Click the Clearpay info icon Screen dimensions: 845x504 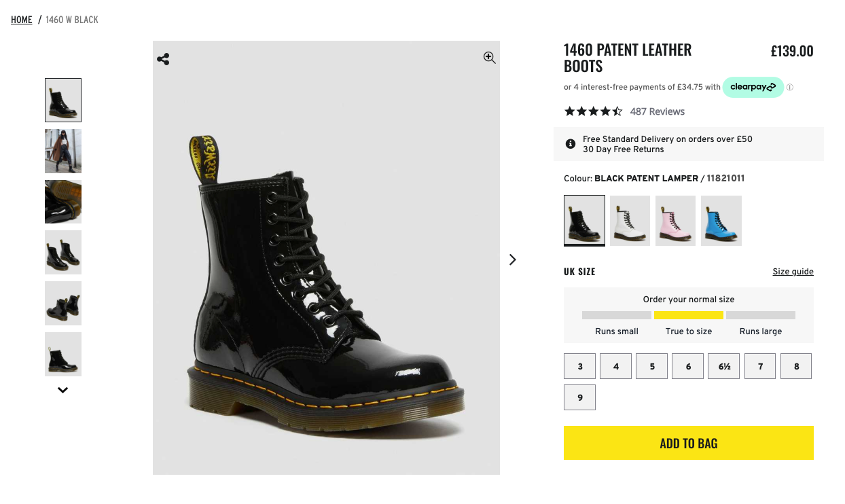click(x=790, y=87)
